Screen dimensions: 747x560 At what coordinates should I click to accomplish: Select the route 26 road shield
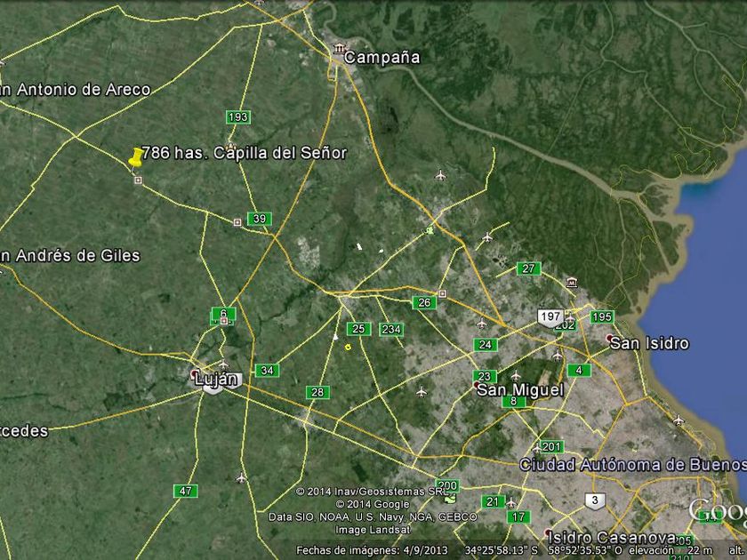[x=424, y=302]
